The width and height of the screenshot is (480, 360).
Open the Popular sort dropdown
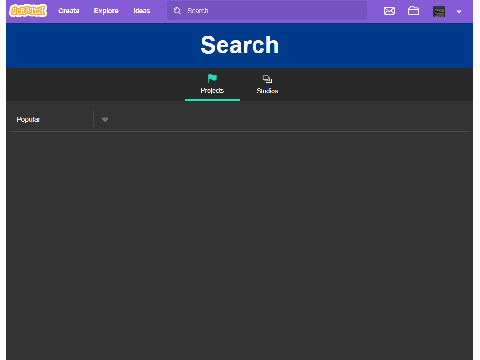coord(63,119)
